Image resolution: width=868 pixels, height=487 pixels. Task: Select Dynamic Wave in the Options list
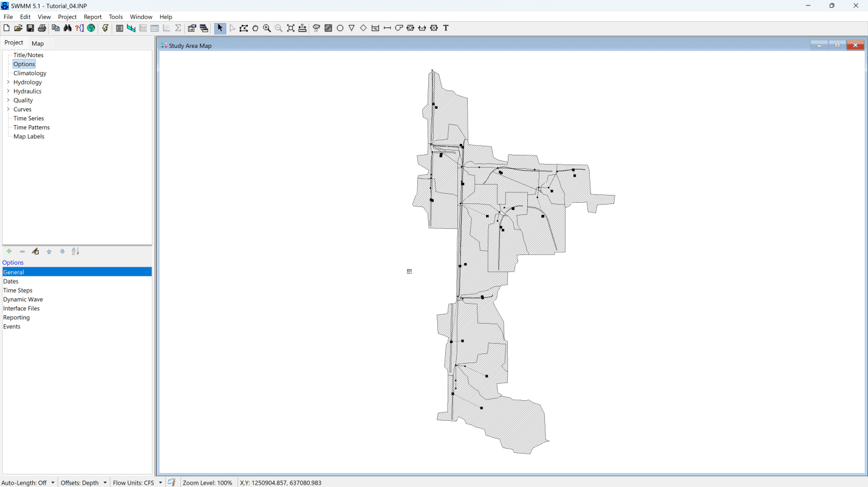tap(23, 299)
